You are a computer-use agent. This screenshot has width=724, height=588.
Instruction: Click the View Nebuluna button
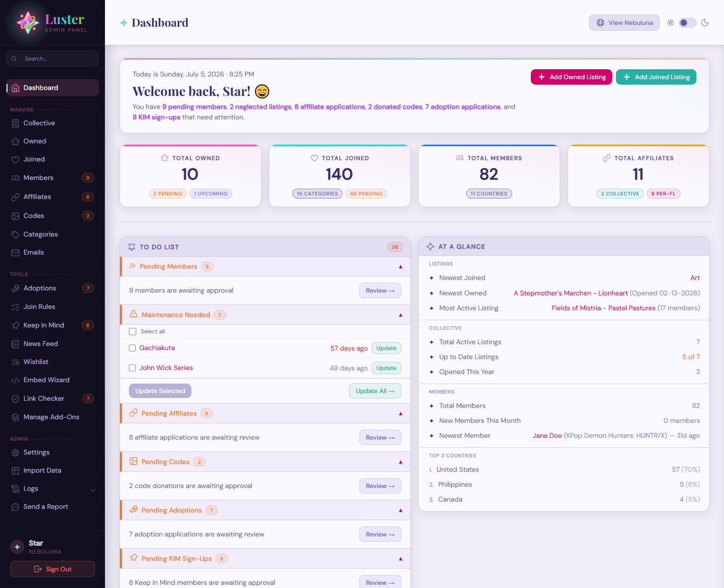(624, 23)
